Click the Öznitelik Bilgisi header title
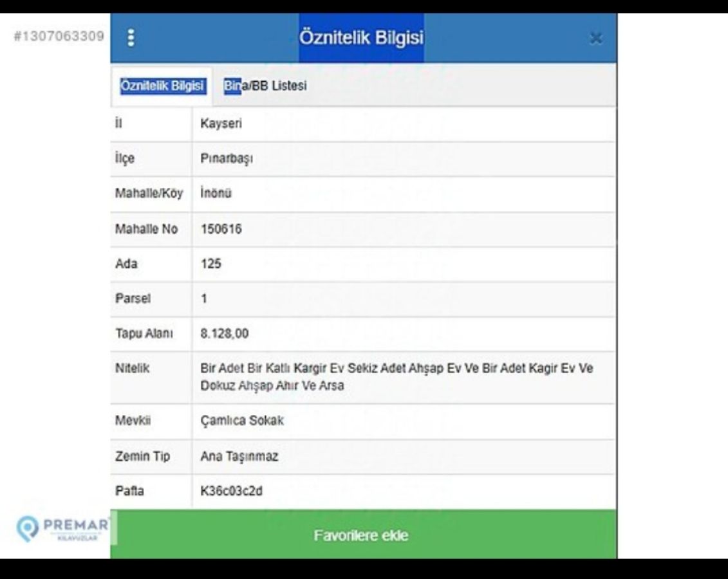 [x=361, y=38]
